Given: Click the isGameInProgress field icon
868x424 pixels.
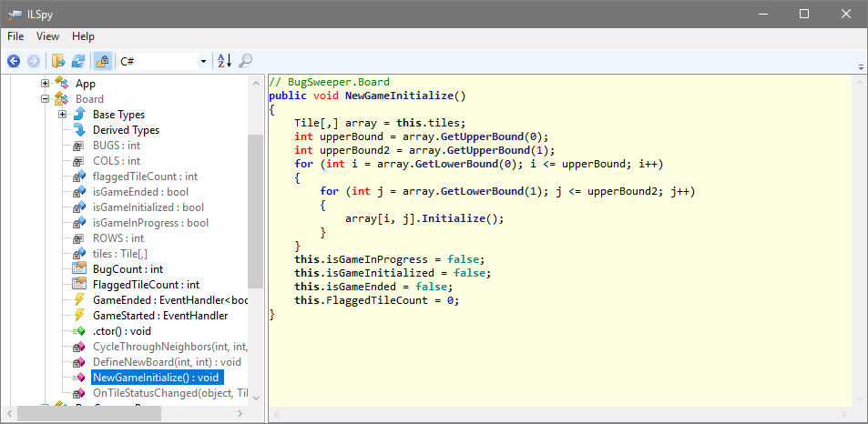Looking at the screenshot, I should [79, 223].
